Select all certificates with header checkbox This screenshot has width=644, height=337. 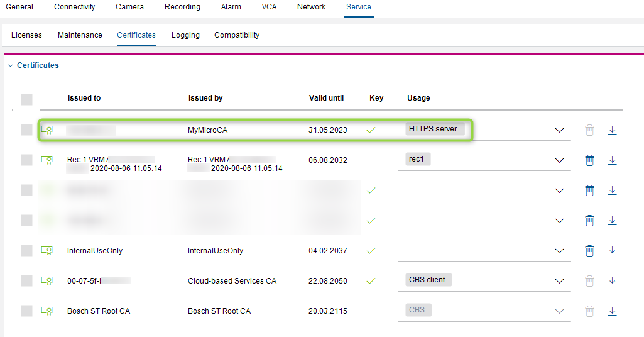point(26,99)
